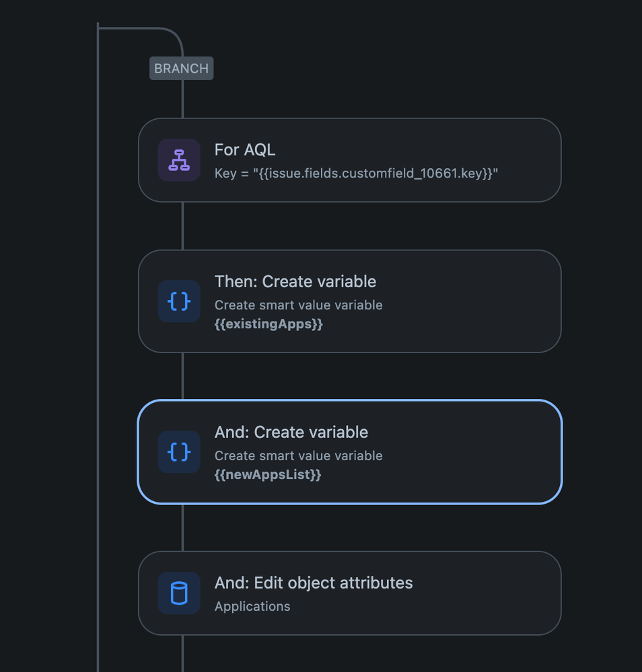Click the curly-braces icon beside newAppsList
Image resolution: width=642 pixels, height=672 pixels.
179,452
